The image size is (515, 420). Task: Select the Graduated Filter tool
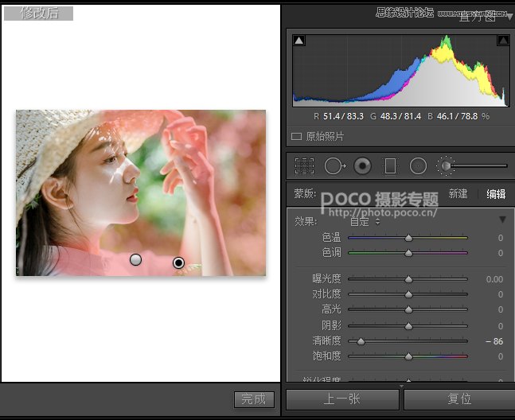(x=390, y=165)
